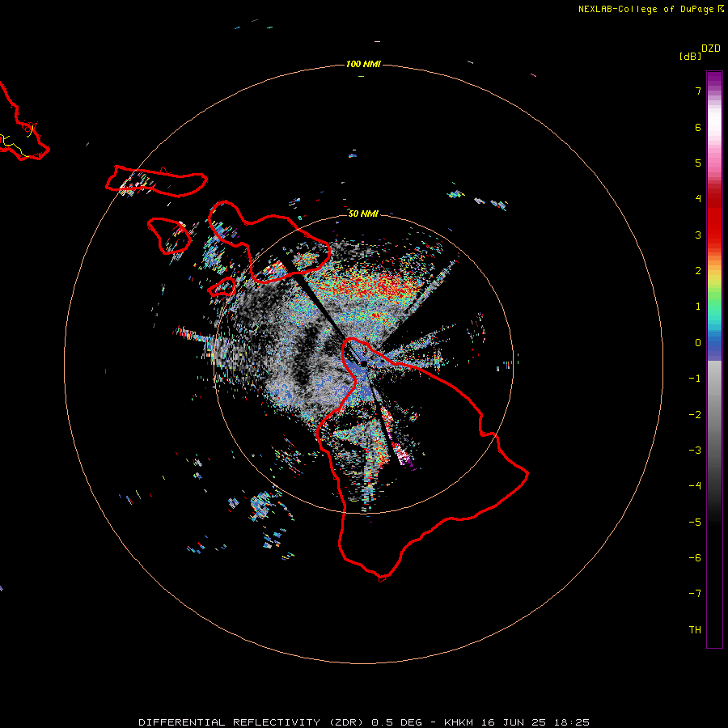Click the 6 value on color scale

(698, 127)
